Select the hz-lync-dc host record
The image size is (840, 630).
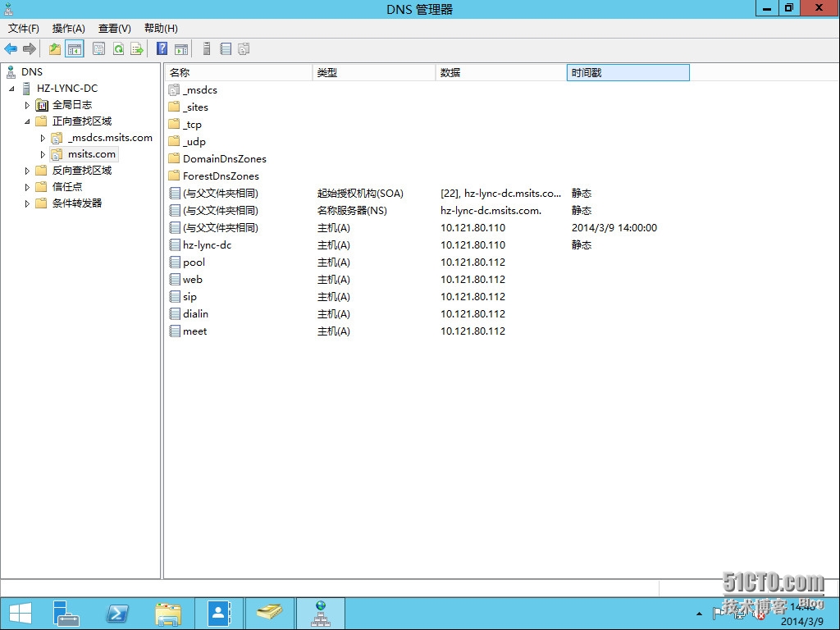coord(207,244)
